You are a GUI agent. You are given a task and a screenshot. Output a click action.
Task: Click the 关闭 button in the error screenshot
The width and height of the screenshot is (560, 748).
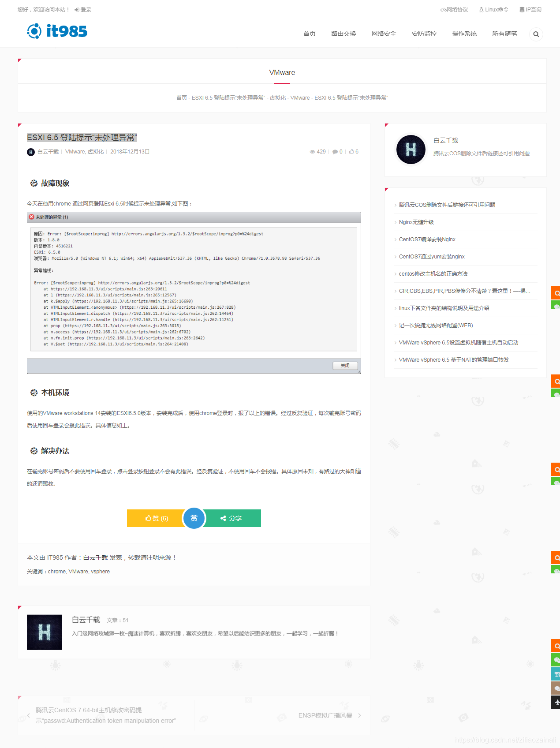point(345,366)
